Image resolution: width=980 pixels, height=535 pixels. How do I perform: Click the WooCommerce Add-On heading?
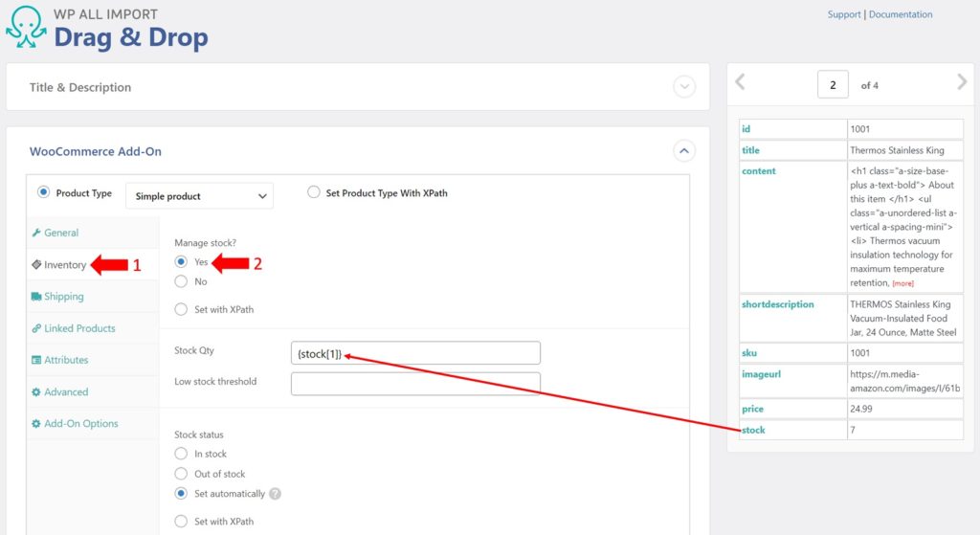[x=95, y=151]
